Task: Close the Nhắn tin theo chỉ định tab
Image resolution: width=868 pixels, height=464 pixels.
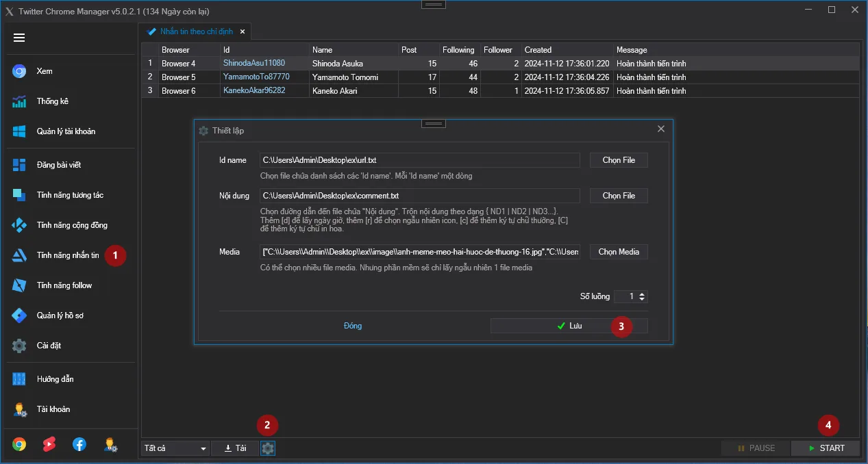Action: 243,31
